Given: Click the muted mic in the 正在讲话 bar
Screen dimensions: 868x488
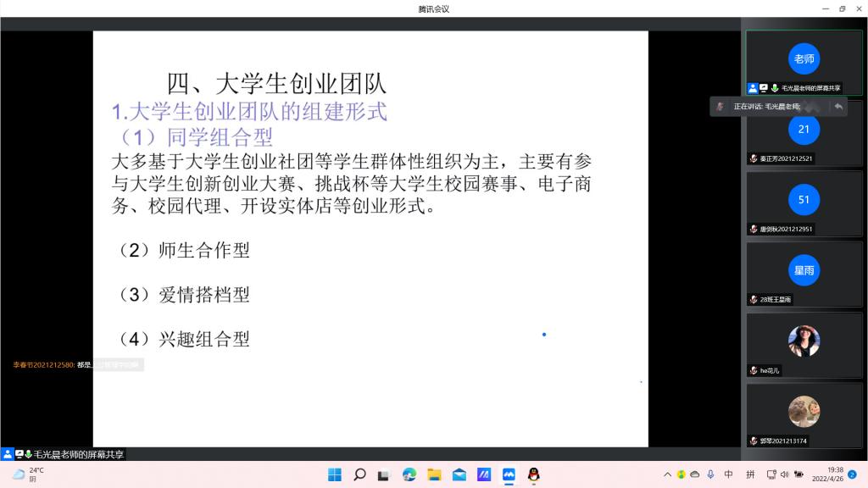Looking at the screenshot, I should click(x=720, y=106).
